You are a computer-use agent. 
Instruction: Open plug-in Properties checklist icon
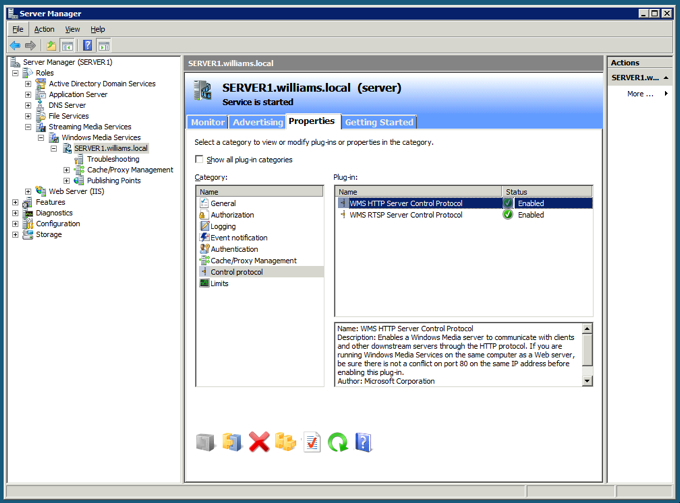[x=312, y=442]
